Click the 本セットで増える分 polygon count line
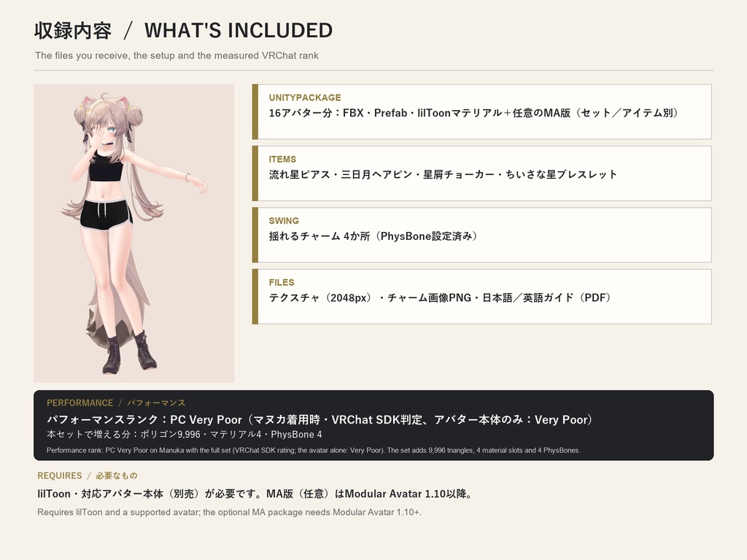Image resolution: width=747 pixels, height=560 pixels. 185,435
